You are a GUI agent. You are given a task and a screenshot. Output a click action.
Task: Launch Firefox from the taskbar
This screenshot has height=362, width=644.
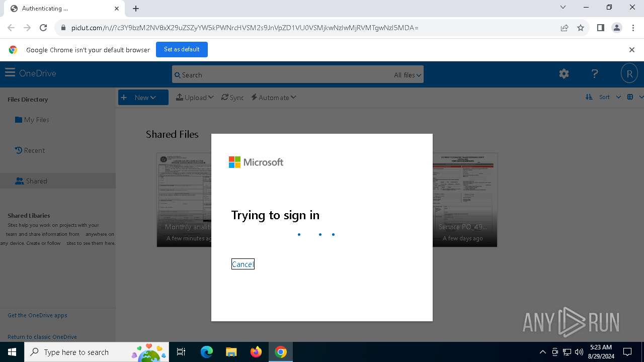point(256,352)
